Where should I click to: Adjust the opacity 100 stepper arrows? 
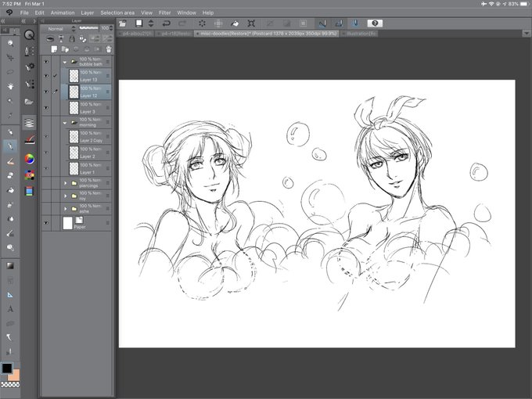[111, 28]
